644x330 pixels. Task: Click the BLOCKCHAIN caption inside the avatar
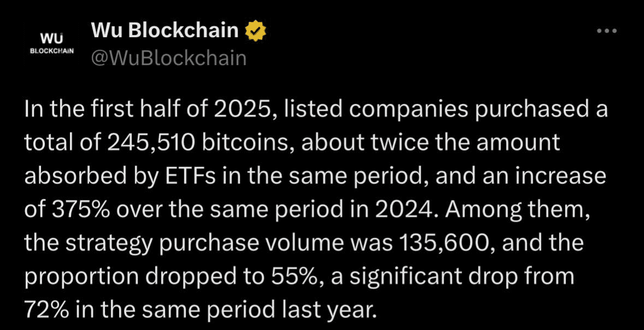(x=52, y=51)
